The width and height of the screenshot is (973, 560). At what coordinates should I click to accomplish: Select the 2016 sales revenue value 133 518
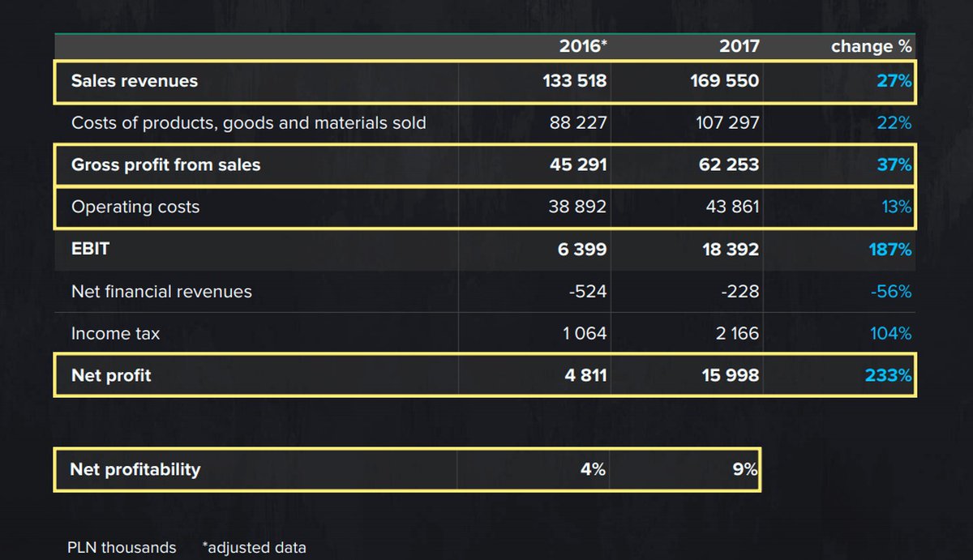click(x=575, y=81)
